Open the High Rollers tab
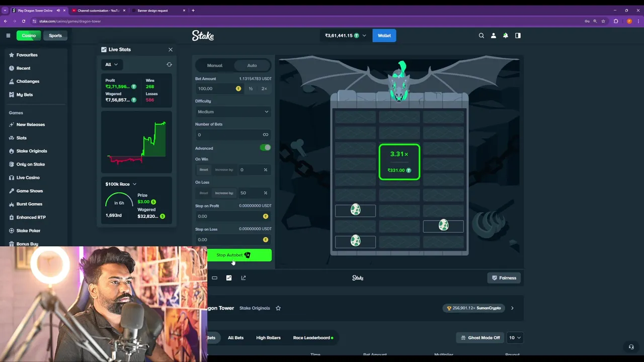644x362 pixels. click(x=268, y=337)
